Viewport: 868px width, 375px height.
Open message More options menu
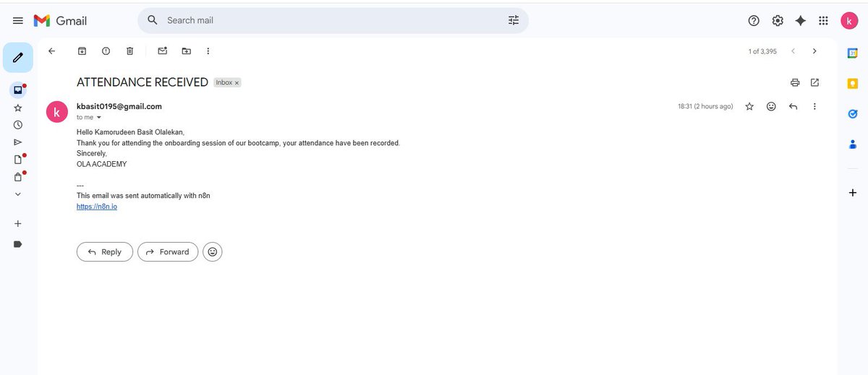pyautogui.click(x=814, y=106)
